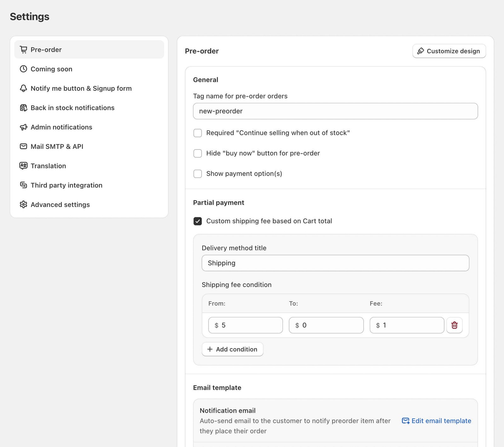Click the Pre-order cart icon in sidebar
504x447 pixels.
(x=23, y=49)
